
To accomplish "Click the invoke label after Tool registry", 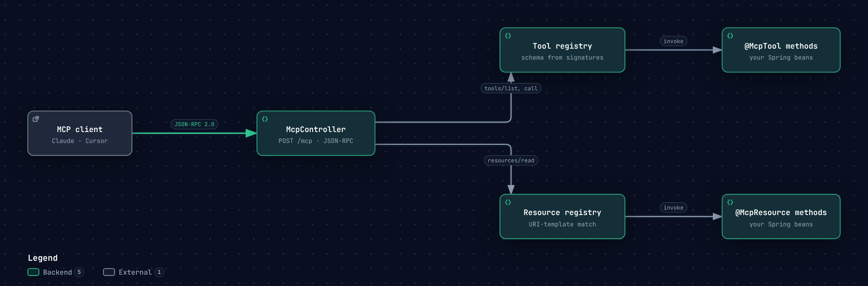I will (673, 41).
